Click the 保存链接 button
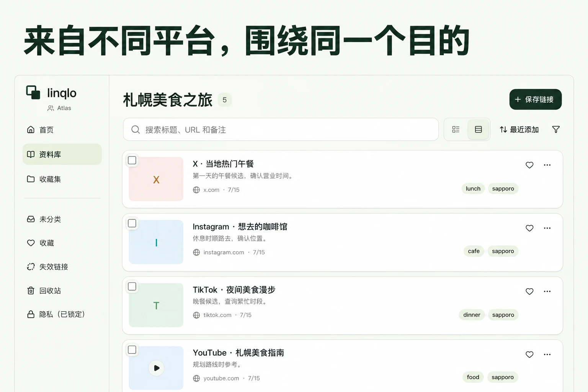The image size is (588, 392). [x=535, y=100]
